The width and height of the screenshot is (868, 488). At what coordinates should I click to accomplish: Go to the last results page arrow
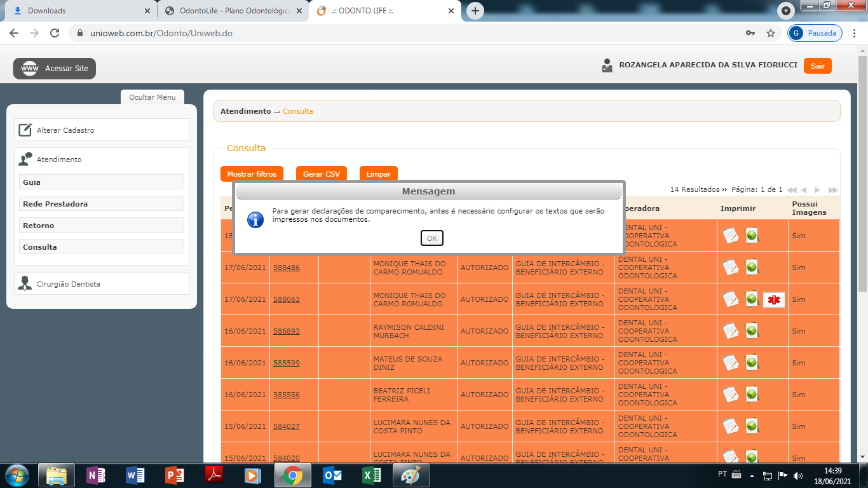[833, 190]
